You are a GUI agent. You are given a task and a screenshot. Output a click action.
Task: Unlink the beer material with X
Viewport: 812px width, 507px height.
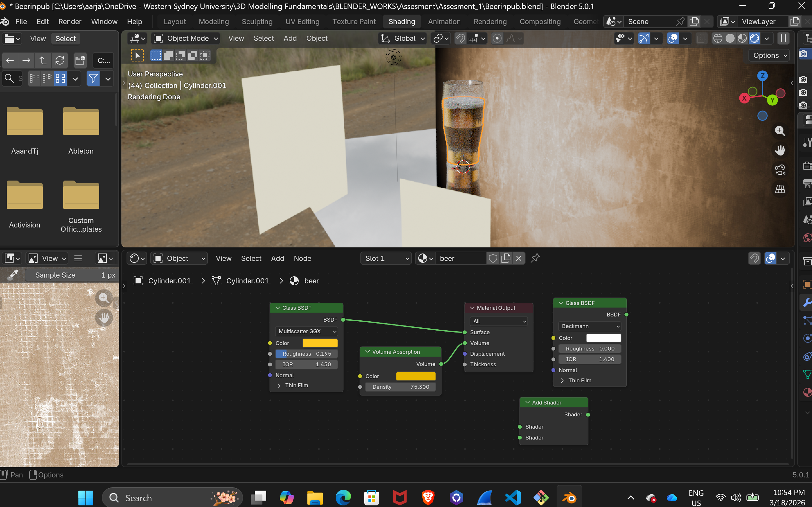pos(518,258)
